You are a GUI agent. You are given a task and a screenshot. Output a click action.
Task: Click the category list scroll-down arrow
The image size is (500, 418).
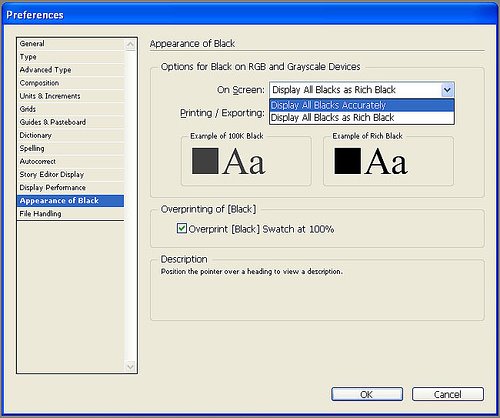(130, 367)
